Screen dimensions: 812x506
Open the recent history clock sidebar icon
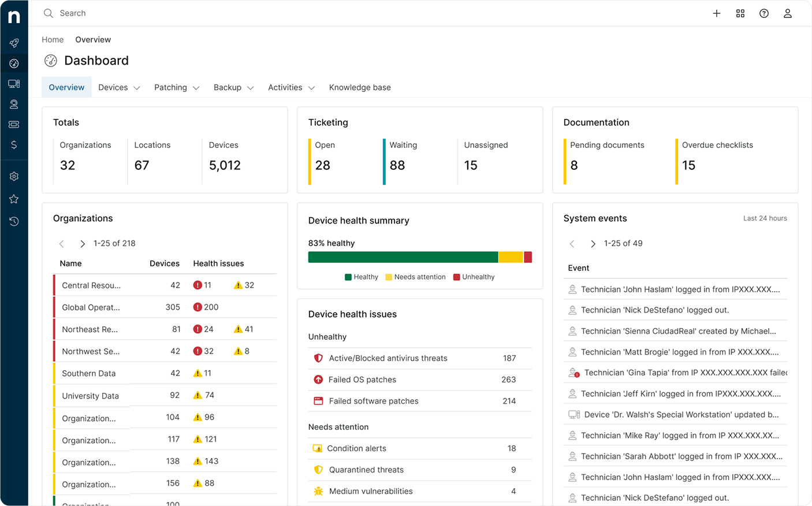[x=14, y=221]
